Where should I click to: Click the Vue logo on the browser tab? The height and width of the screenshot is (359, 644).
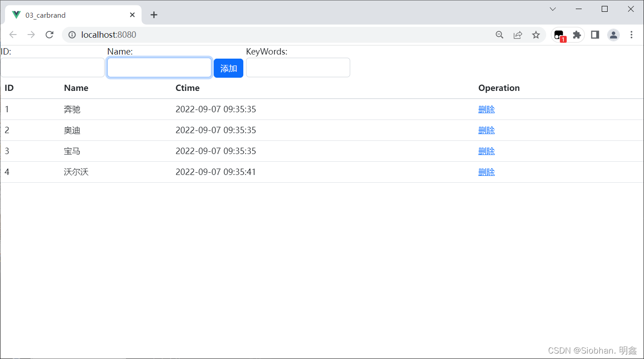point(15,15)
